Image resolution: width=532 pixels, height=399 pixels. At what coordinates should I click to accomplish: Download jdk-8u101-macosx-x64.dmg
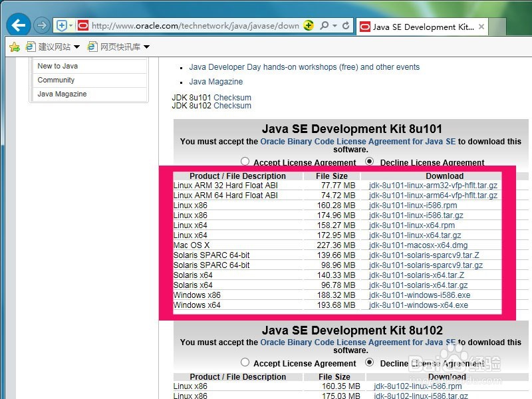(x=418, y=245)
